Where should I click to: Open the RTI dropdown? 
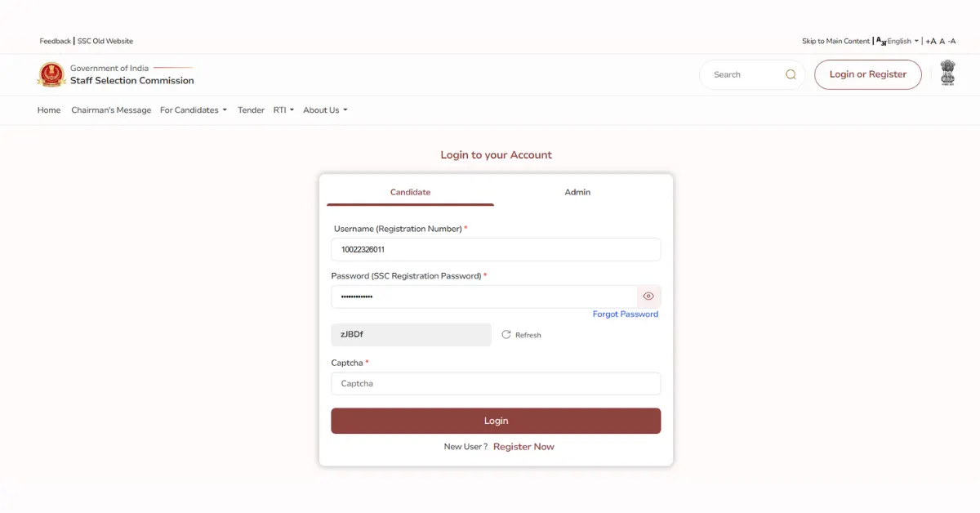[283, 109]
